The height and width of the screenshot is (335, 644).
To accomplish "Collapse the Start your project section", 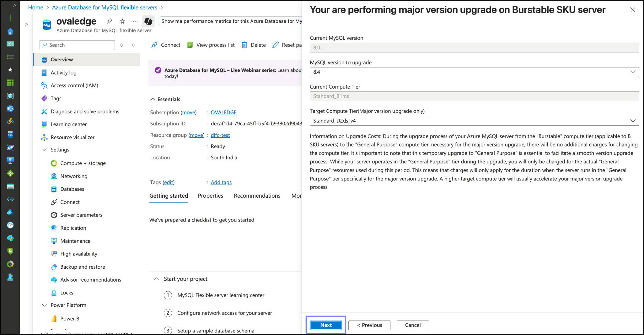I will (156, 279).
